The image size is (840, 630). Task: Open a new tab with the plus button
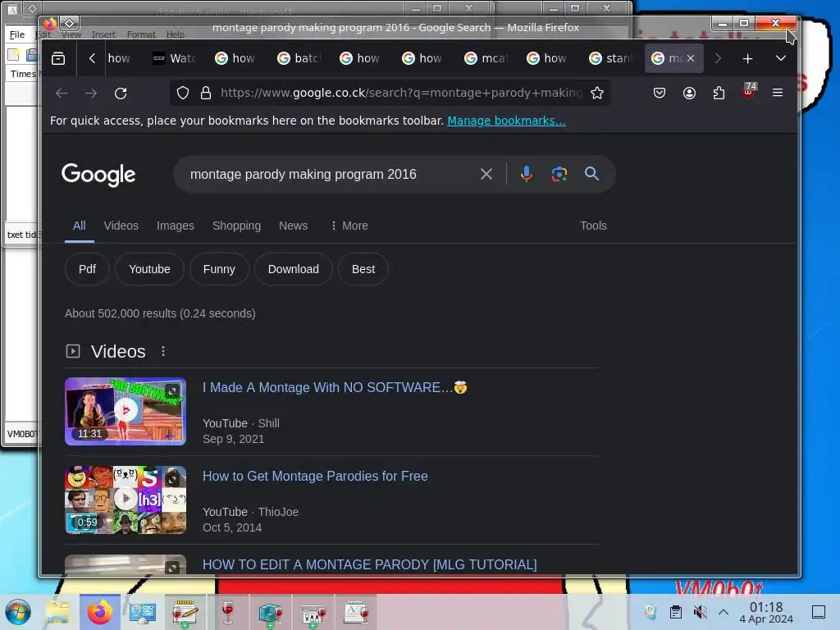(x=747, y=58)
